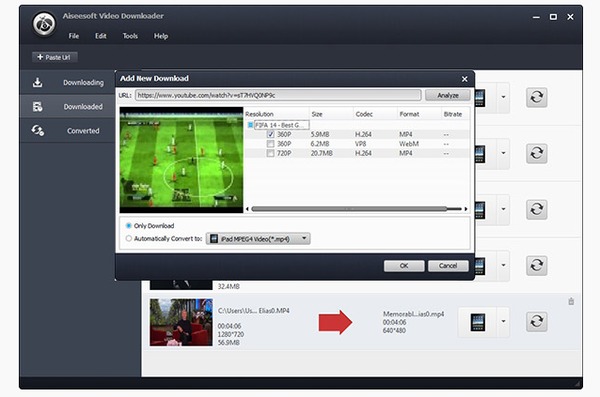Uncheck the 360P 5.9MB MP4 checkbox
Viewport: 600px width, 397px height.
click(x=271, y=134)
